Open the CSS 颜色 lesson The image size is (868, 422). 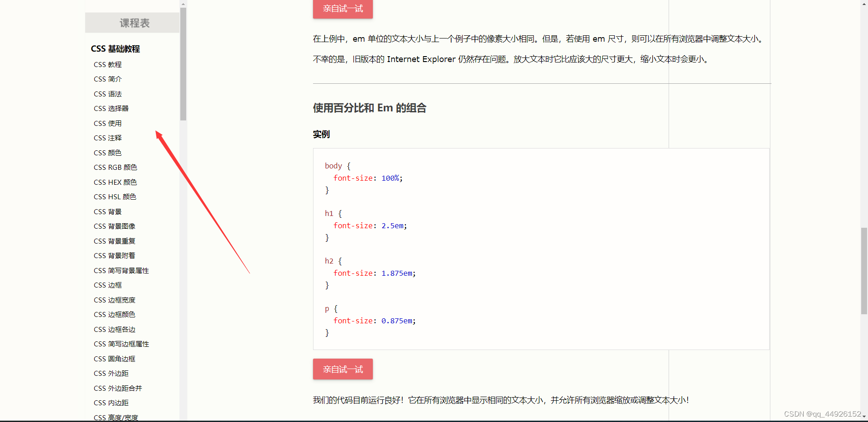[107, 153]
